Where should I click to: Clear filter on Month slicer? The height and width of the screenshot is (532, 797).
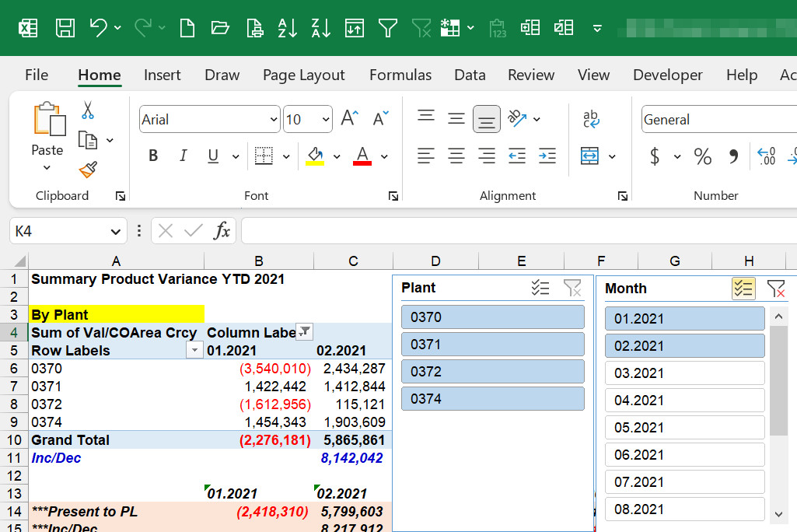(x=776, y=289)
